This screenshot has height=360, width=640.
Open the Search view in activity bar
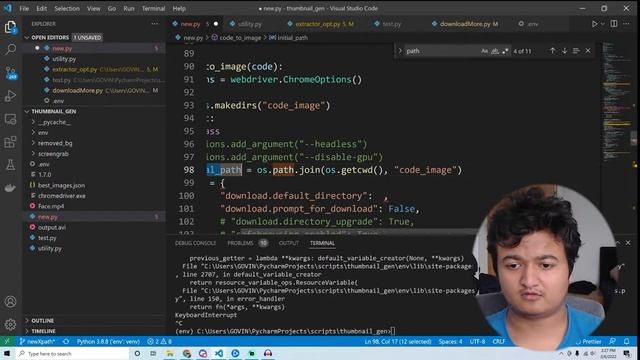[x=11, y=50]
